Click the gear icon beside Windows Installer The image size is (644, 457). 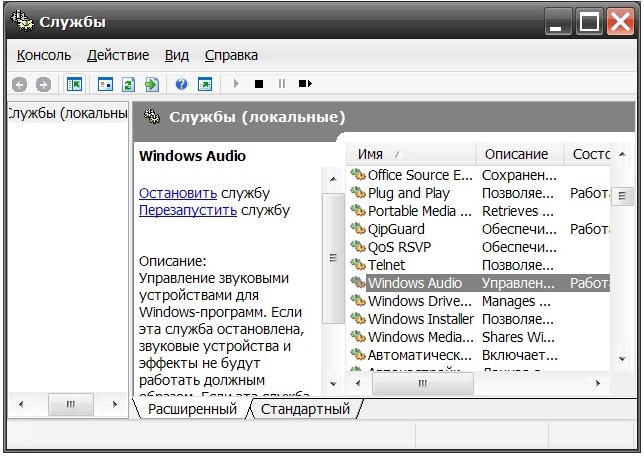[x=358, y=318]
